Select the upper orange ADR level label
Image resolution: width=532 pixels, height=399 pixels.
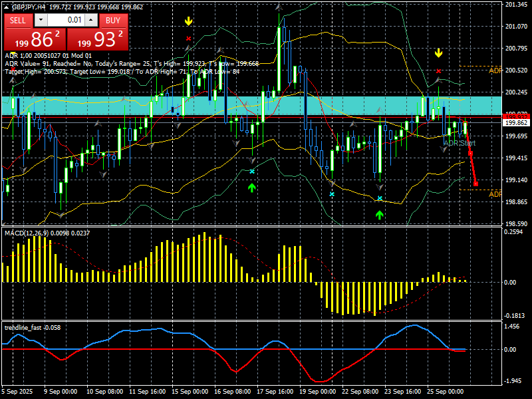pos(495,70)
